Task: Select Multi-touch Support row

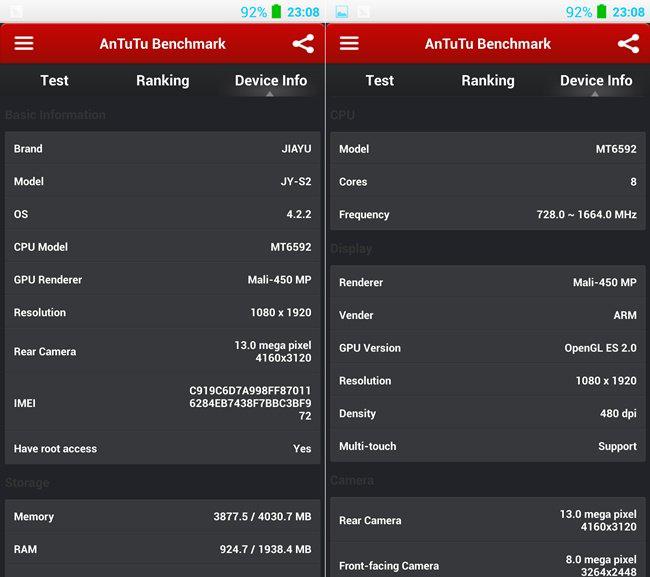Action: 488,446
